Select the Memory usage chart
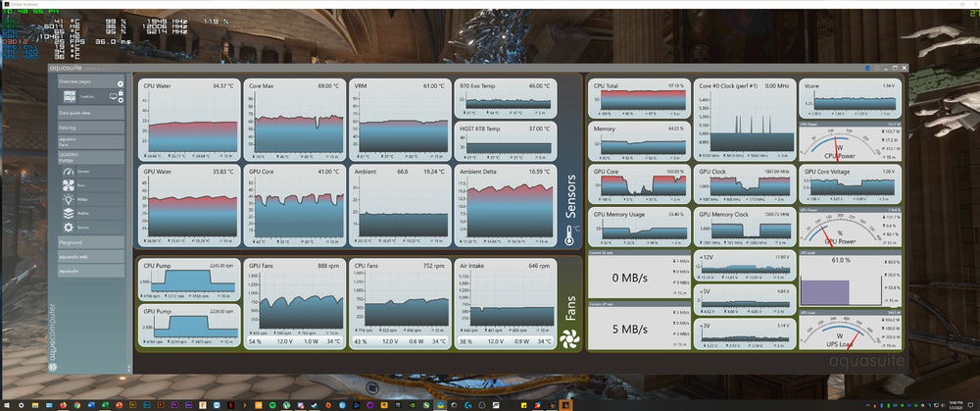980x411 pixels. 639,141
